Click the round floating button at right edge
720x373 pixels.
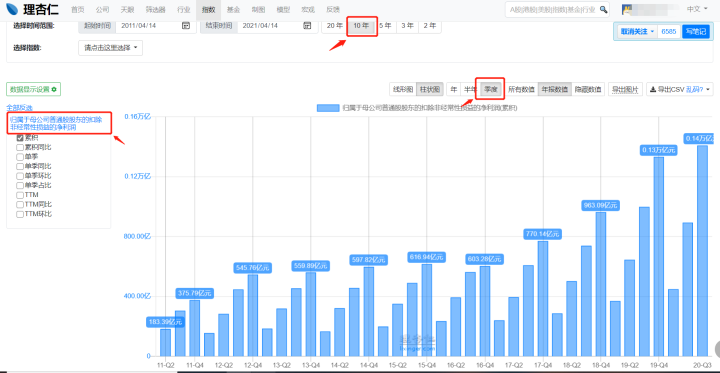(717, 349)
